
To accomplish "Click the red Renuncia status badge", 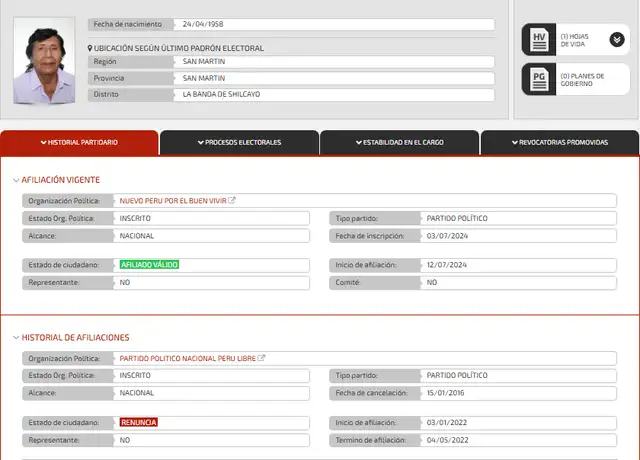I will tap(138, 422).
